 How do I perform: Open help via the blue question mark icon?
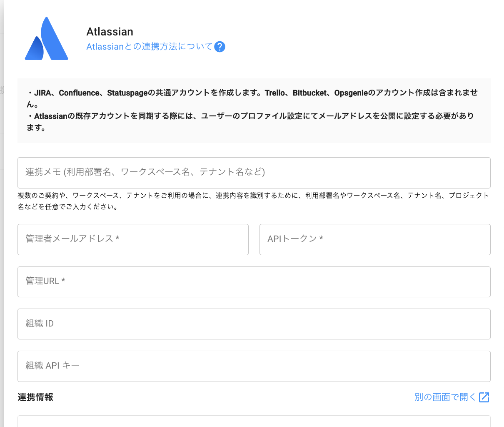pos(220,47)
